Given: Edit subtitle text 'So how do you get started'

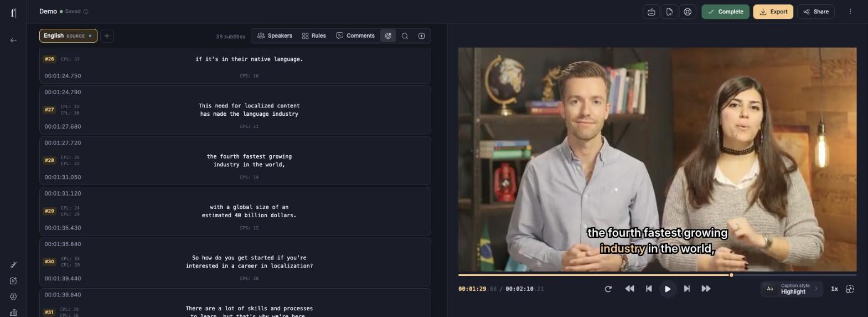Looking at the screenshot, I should click(249, 258).
